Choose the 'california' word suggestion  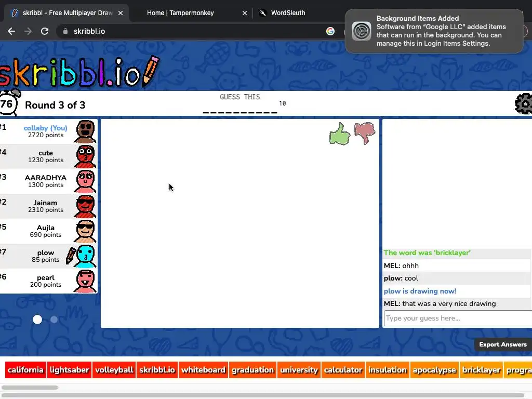tap(26, 370)
